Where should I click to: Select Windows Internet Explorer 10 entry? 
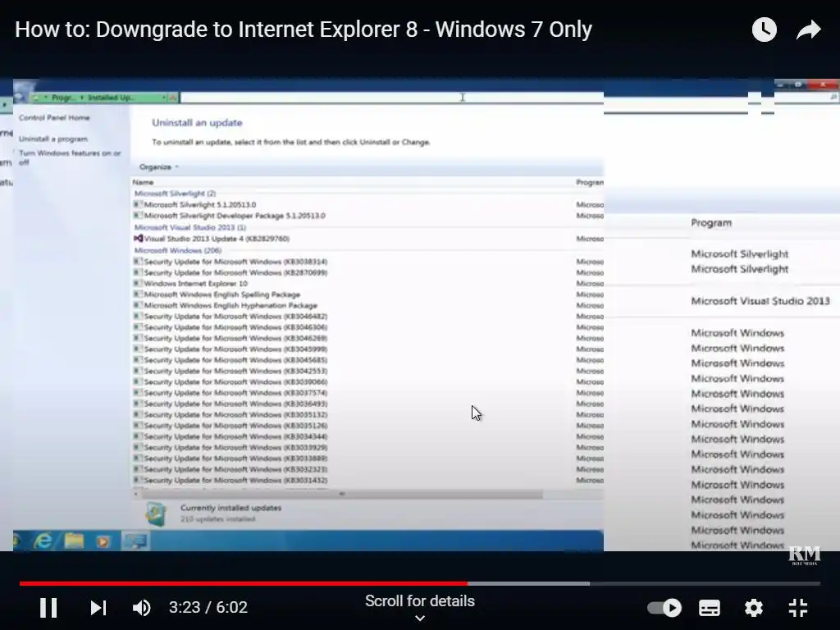tap(195, 283)
